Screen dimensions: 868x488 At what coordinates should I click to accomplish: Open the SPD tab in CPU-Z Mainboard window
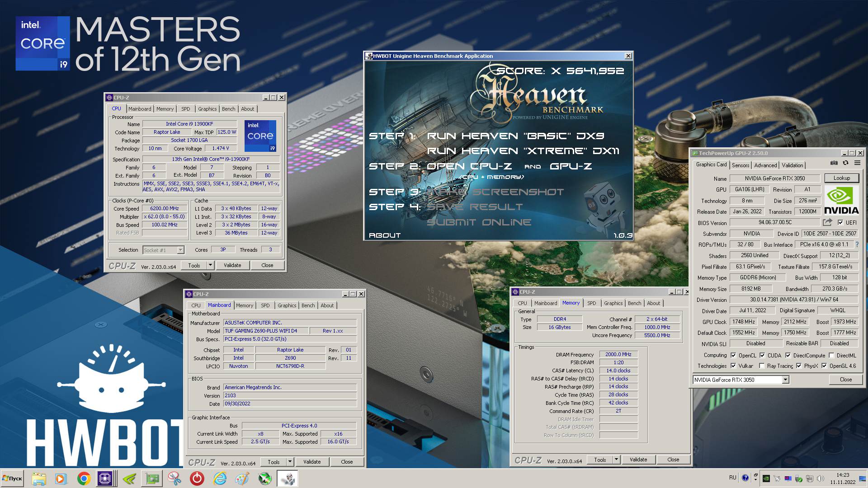(265, 305)
